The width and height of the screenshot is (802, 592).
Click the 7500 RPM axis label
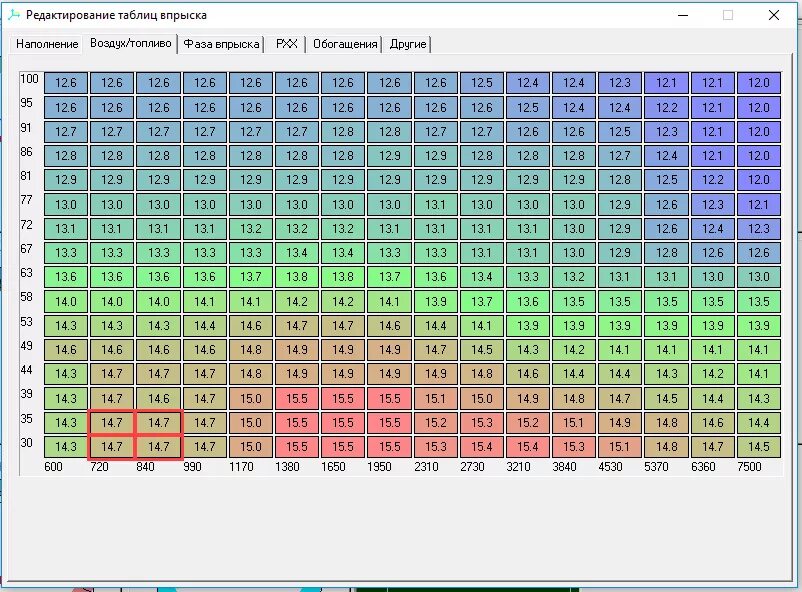[749, 467]
